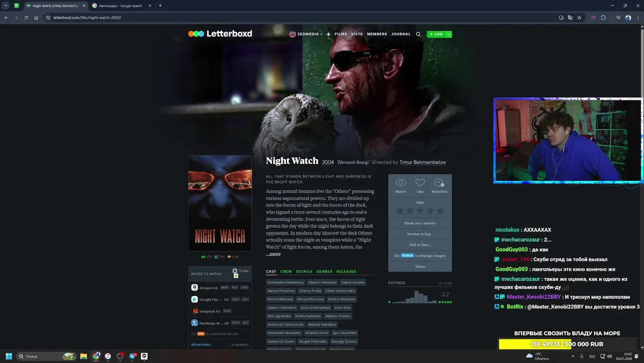Click the Amazon US DISC option

245,287
